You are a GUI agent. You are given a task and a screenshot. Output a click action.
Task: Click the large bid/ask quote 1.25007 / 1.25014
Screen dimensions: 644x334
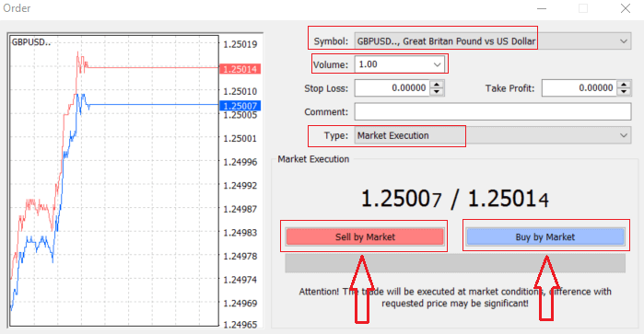pos(454,200)
